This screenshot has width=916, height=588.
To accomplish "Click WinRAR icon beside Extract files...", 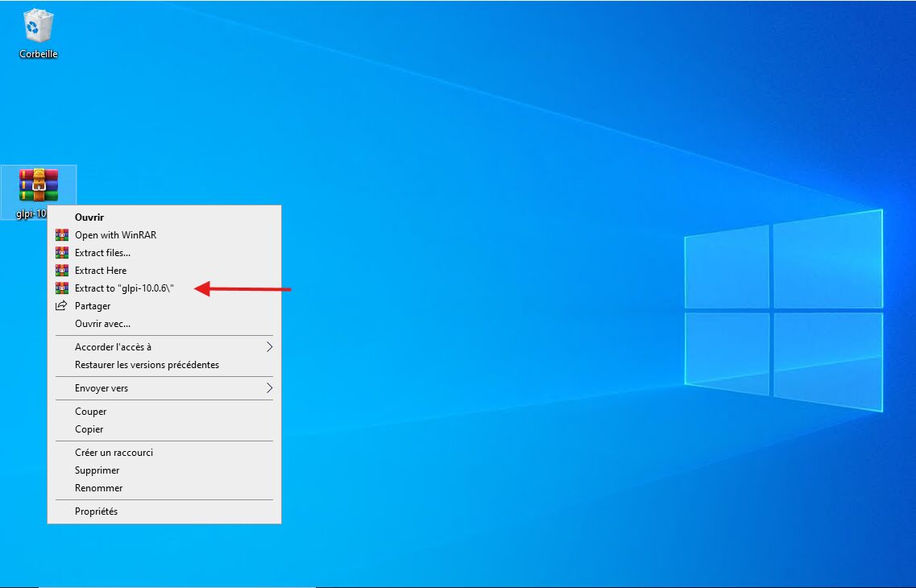I will pos(62,253).
